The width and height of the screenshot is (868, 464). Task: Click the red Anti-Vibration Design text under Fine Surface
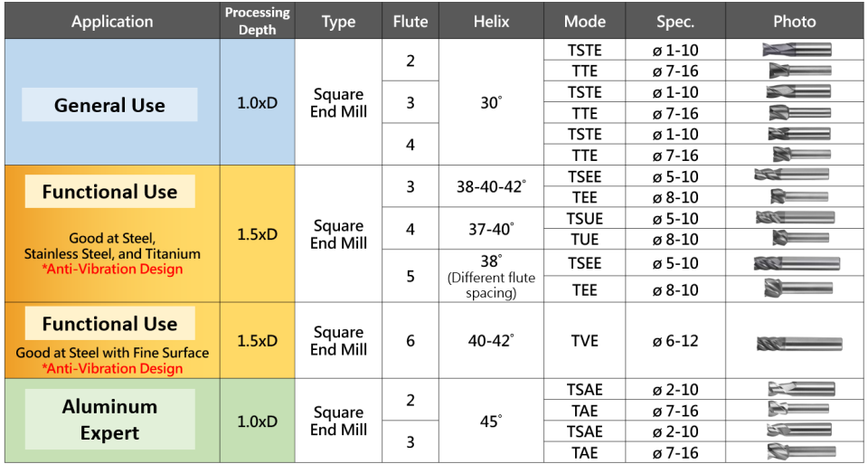pos(112,368)
